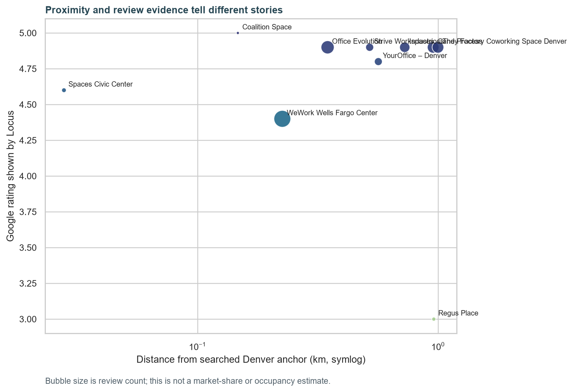Click the 10⁻¹ x-axis tick label
Viewport: 573px width, 392px height.
pos(198,346)
